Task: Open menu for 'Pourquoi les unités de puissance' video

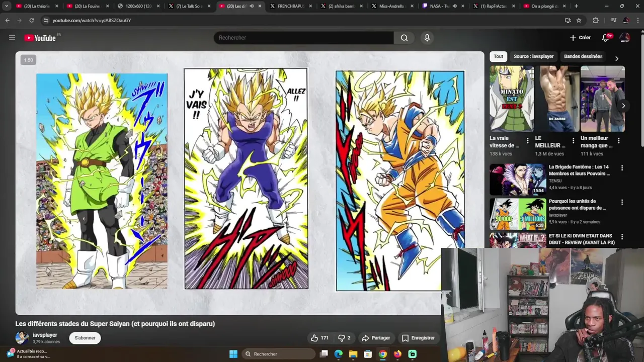Action: point(622,202)
